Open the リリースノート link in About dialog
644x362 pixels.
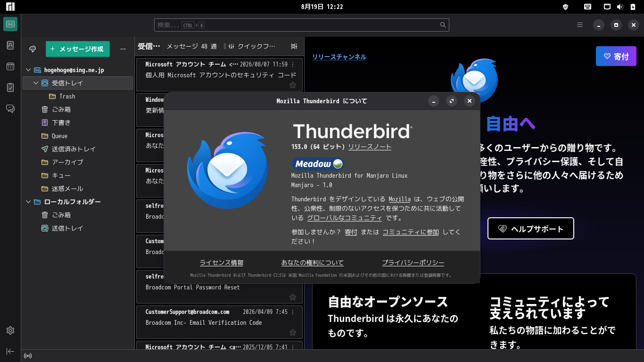click(370, 147)
